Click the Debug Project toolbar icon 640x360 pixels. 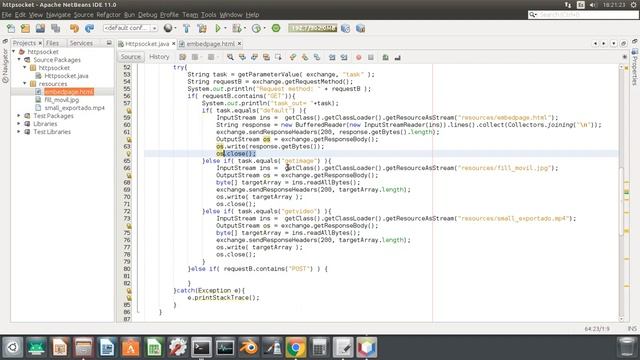(236, 28)
